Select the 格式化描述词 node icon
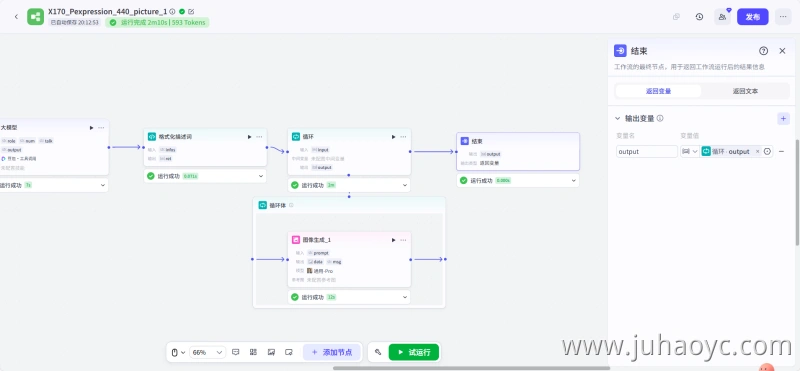Viewport: 800px width, 371px height. pyautogui.click(x=152, y=137)
